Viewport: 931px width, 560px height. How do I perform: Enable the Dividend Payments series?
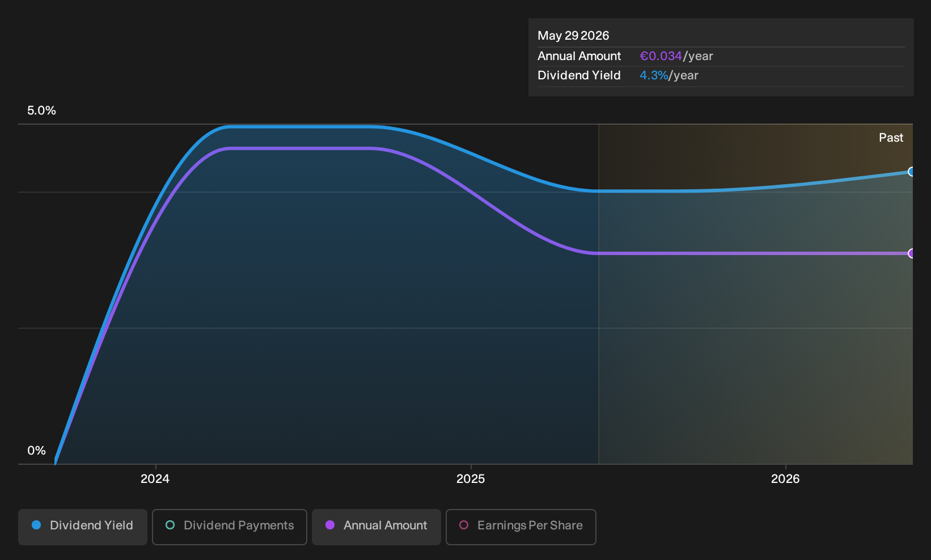(230, 527)
